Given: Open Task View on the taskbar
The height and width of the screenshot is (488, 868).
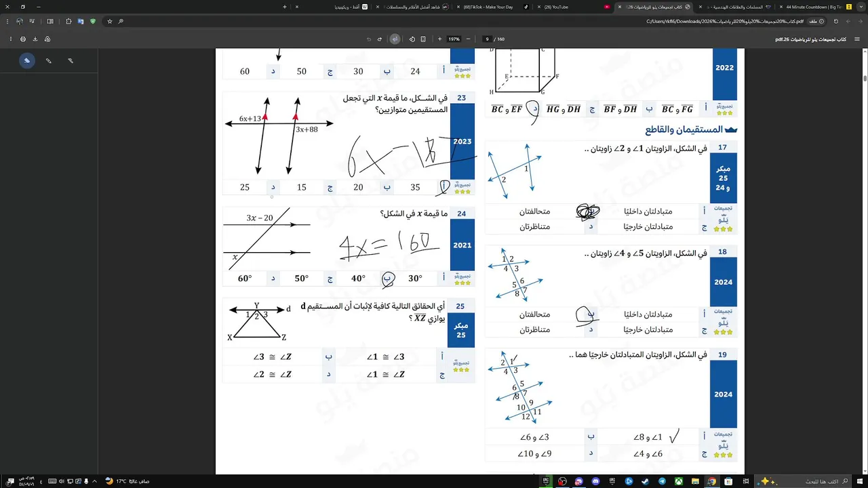Looking at the screenshot, I should pos(746,481).
